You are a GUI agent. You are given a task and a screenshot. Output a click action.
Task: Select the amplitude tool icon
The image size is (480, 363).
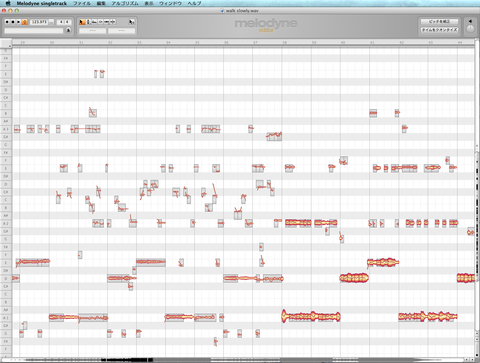click(100, 22)
